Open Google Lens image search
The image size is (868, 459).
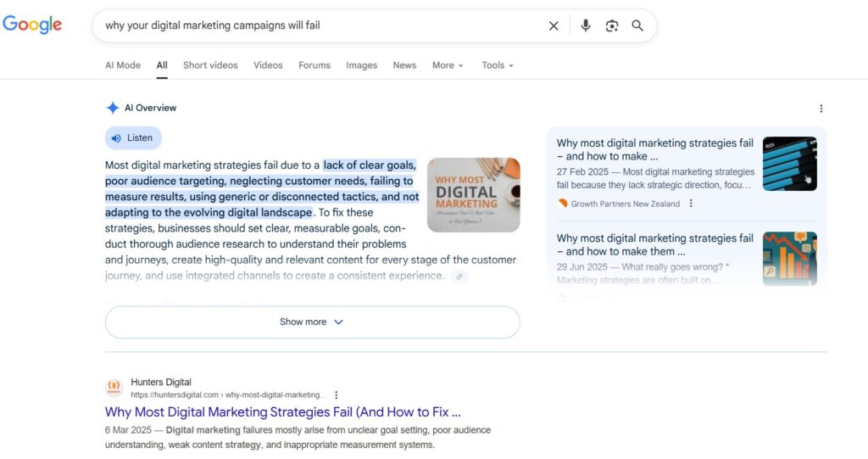click(612, 25)
